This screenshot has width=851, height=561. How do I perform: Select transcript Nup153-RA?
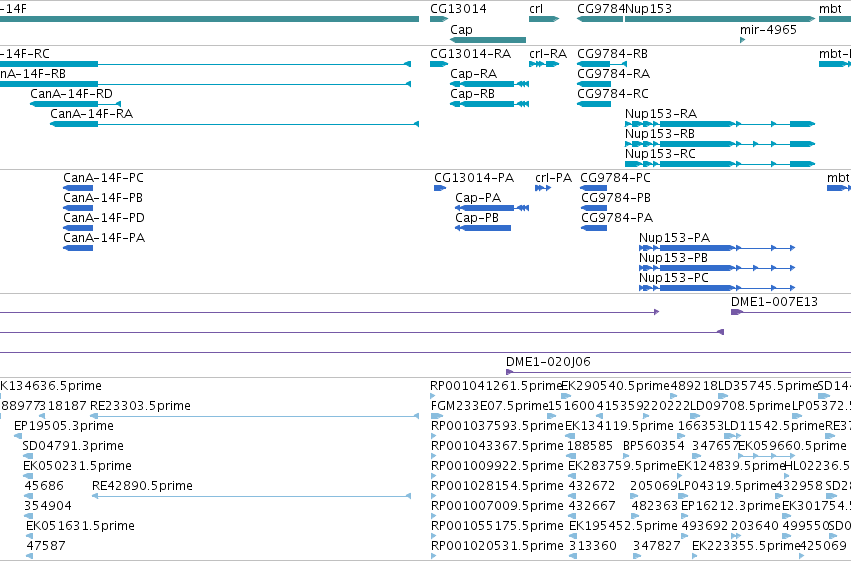point(661,114)
